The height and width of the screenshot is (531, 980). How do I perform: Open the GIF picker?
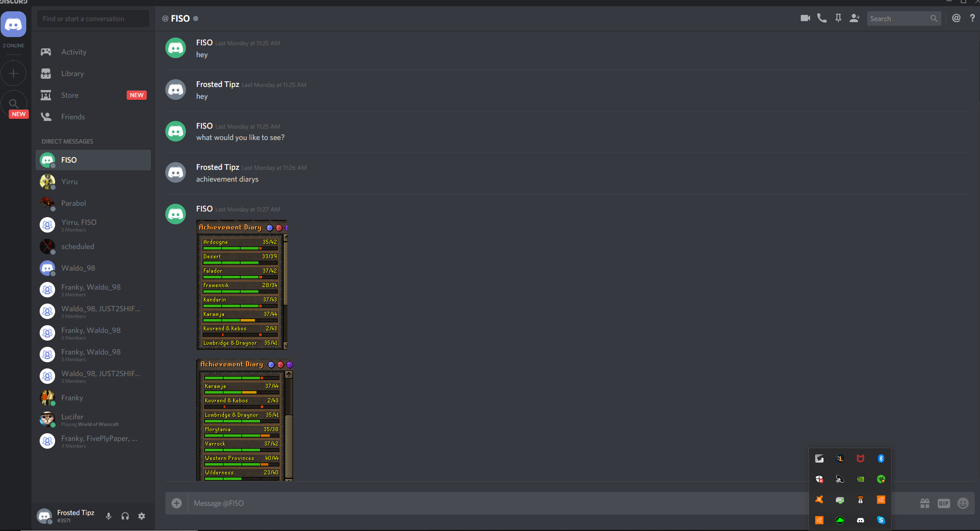(x=944, y=503)
